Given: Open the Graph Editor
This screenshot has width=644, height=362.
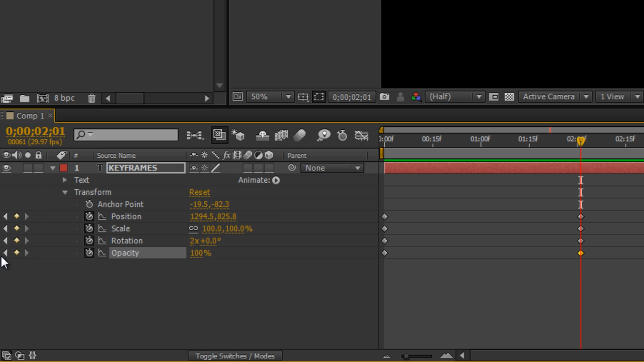Looking at the screenshot, I should [x=362, y=135].
